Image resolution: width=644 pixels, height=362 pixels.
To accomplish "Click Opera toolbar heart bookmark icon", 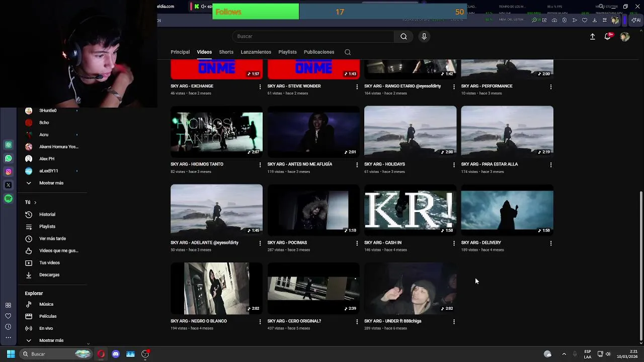I will (585, 20).
